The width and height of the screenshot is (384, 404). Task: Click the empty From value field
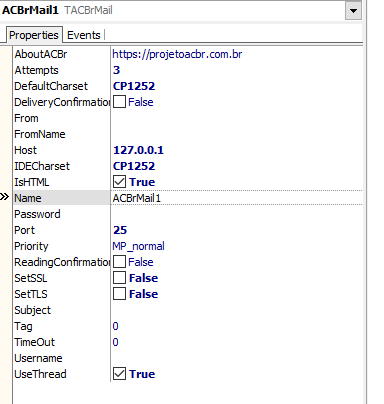click(x=237, y=118)
